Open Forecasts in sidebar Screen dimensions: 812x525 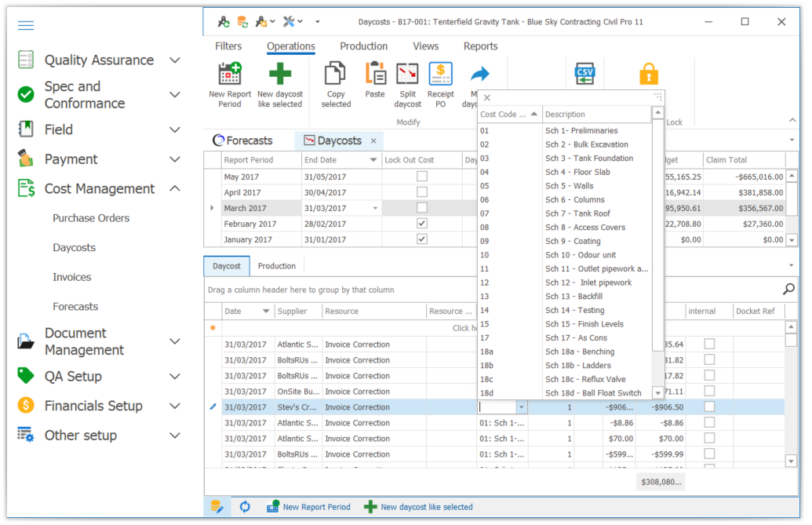click(x=75, y=307)
